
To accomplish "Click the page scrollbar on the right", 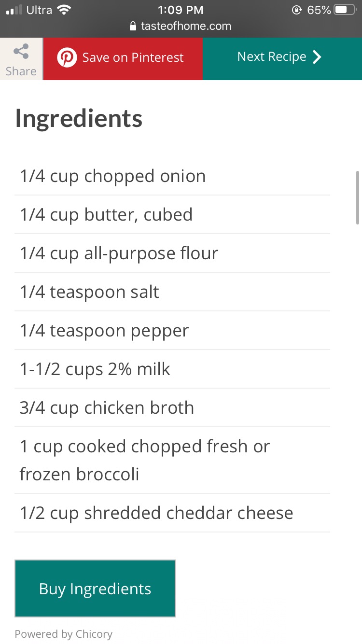I will [x=357, y=195].
